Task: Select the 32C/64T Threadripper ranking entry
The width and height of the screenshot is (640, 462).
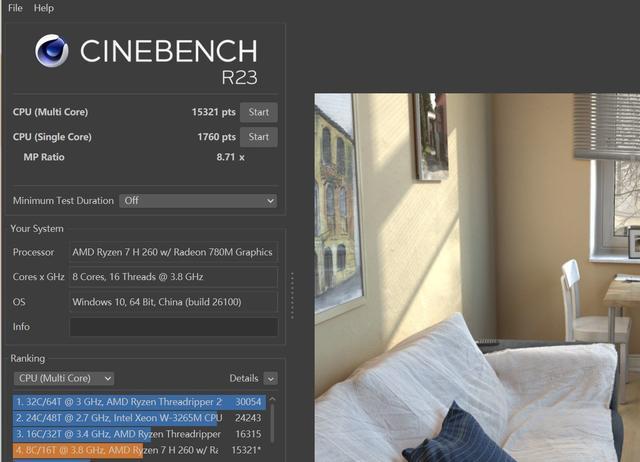Action: pos(139,402)
